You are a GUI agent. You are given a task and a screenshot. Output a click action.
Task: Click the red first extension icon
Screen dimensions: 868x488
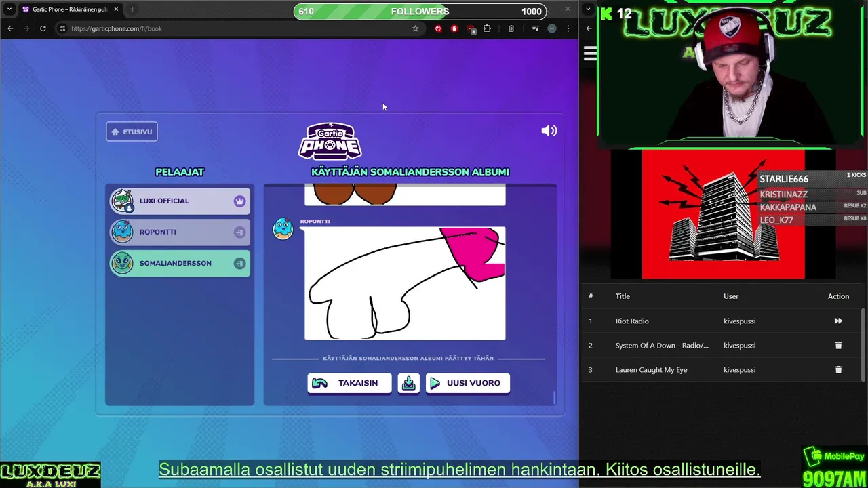(438, 28)
